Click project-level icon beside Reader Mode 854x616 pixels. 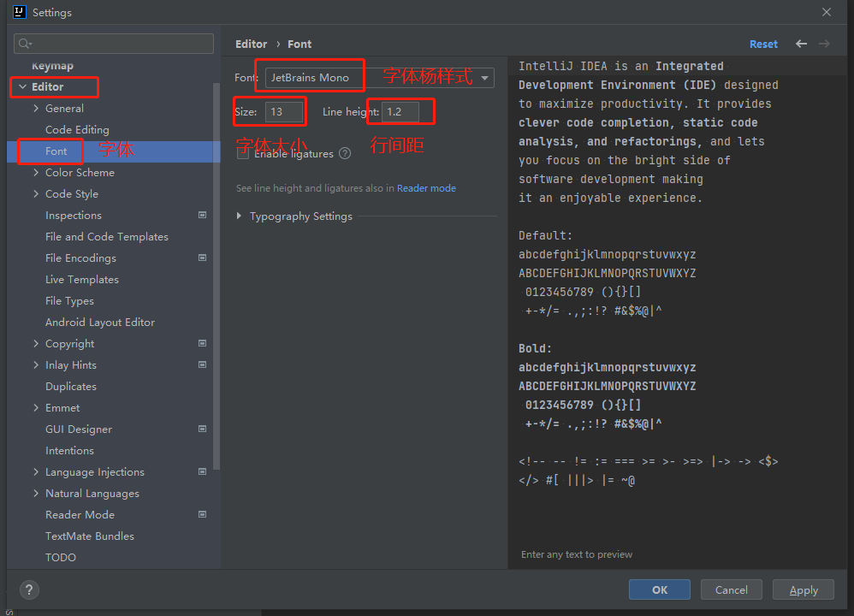pyautogui.click(x=202, y=515)
